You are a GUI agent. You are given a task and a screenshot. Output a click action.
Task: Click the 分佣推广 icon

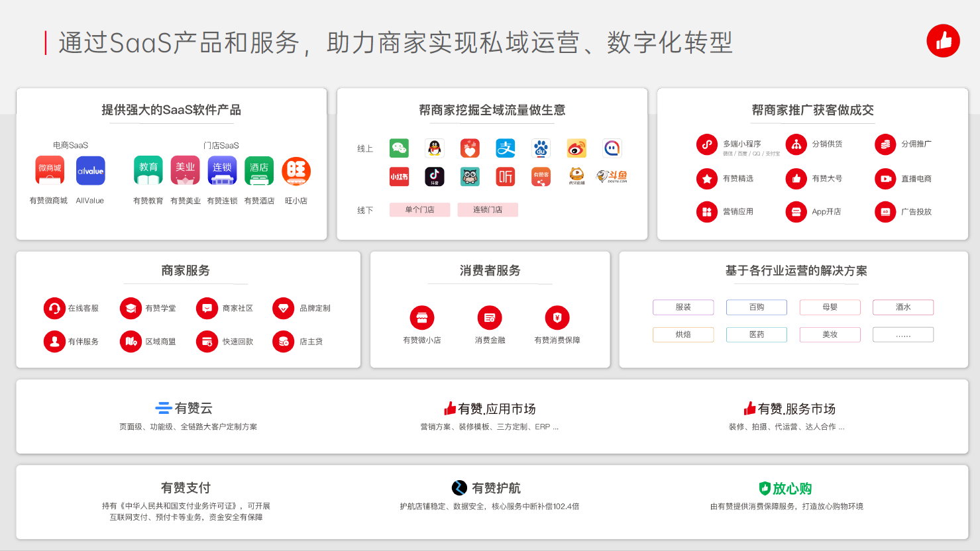coord(885,144)
